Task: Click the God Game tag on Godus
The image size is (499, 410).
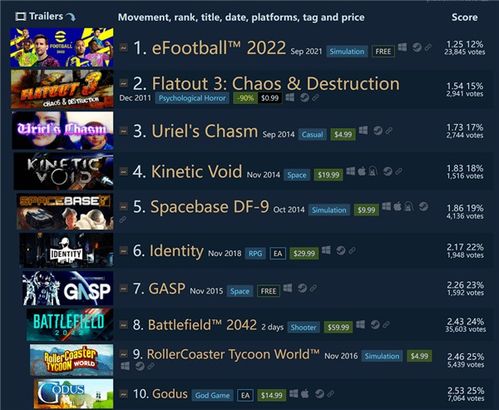Action: (212, 396)
